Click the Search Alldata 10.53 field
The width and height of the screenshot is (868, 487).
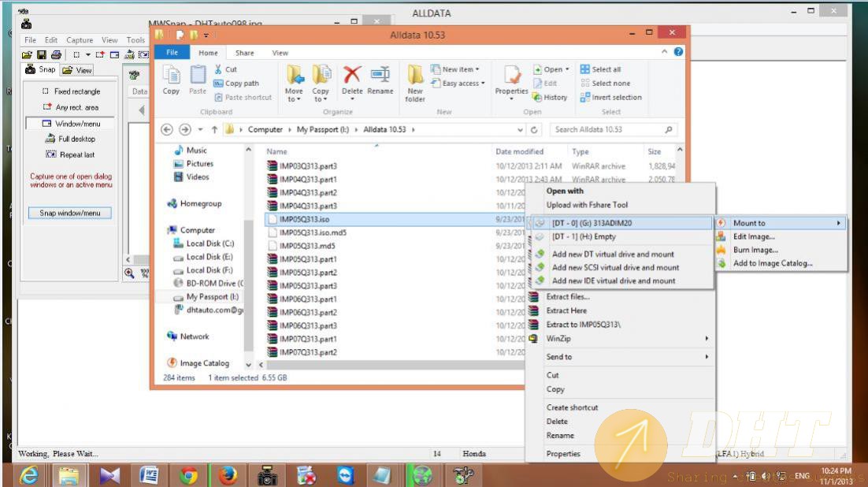click(x=606, y=129)
